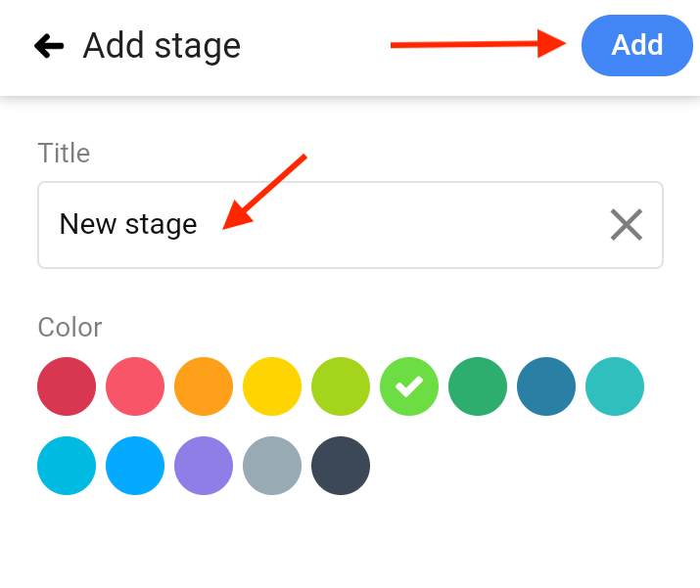Click the Title field label
The height and width of the screenshot is (588, 700).
[64, 153]
